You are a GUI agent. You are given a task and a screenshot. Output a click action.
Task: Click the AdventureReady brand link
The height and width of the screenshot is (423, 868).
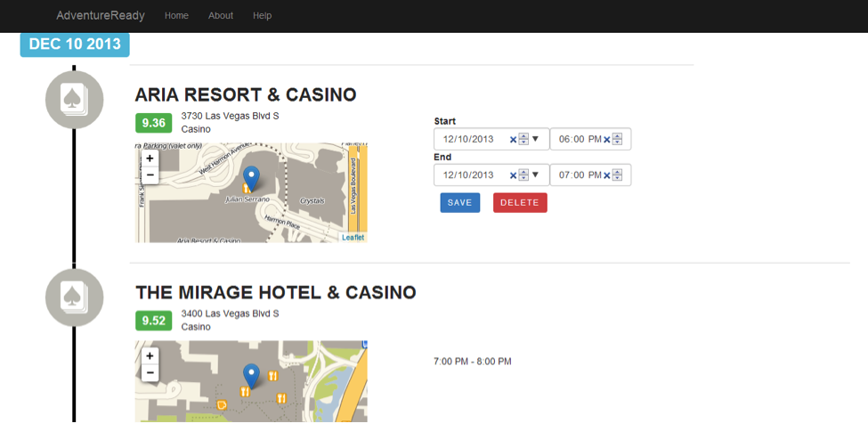click(101, 15)
